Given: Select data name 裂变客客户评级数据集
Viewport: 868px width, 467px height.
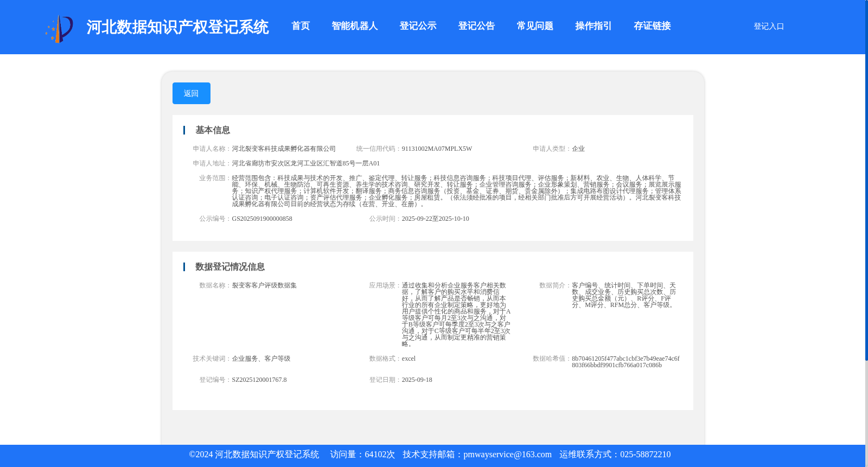Looking at the screenshot, I should (x=264, y=285).
